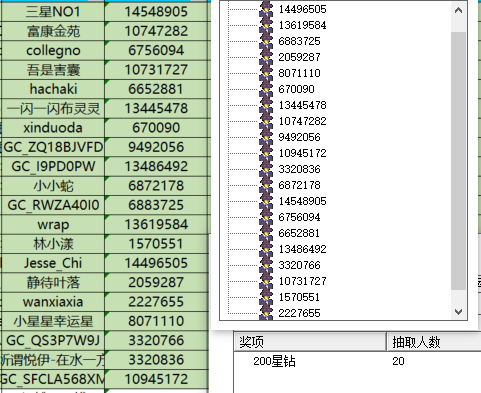Click the avatar icon beside tree entry 14548905

(x=266, y=201)
